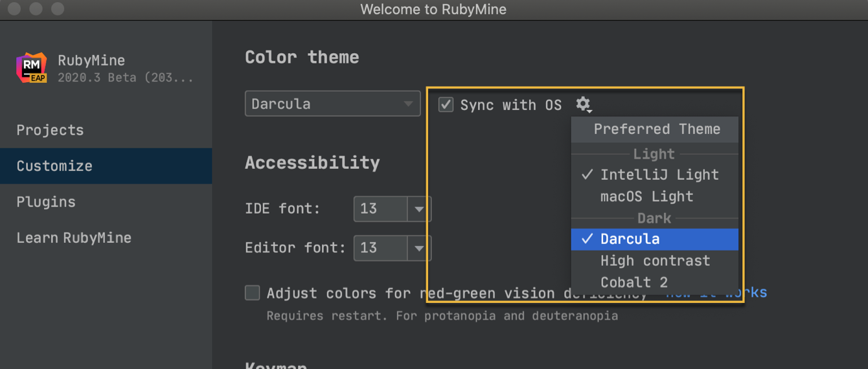The height and width of the screenshot is (369, 868).
Task: Close the Welcome to RubyMine window
Action: click(14, 9)
